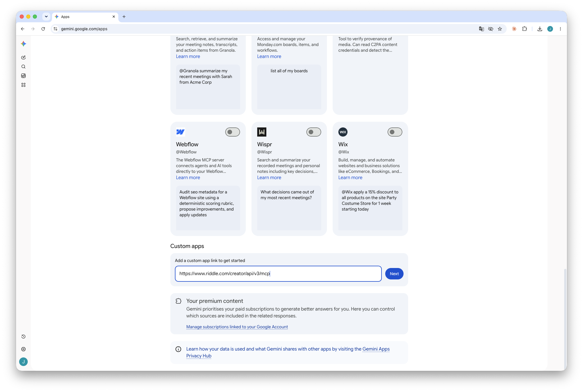
Task: Open the extensions puzzle icon
Action: tap(524, 29)
